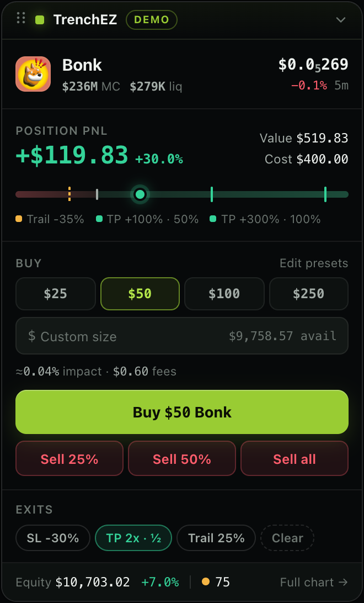Image resolution: width=364 pixels, height=603 pixels.
Task: Click the Bonk token avatar image
Action: pos(33,74)
